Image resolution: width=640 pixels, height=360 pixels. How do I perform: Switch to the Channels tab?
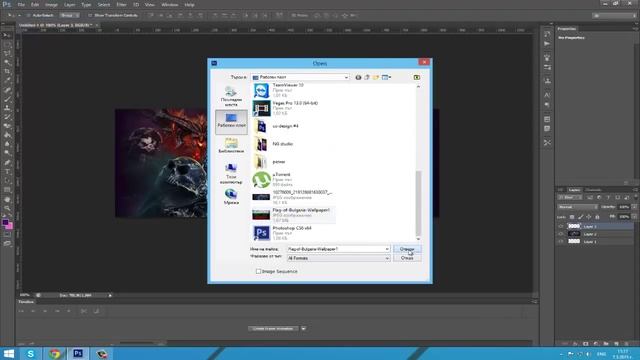click(593, 190)
